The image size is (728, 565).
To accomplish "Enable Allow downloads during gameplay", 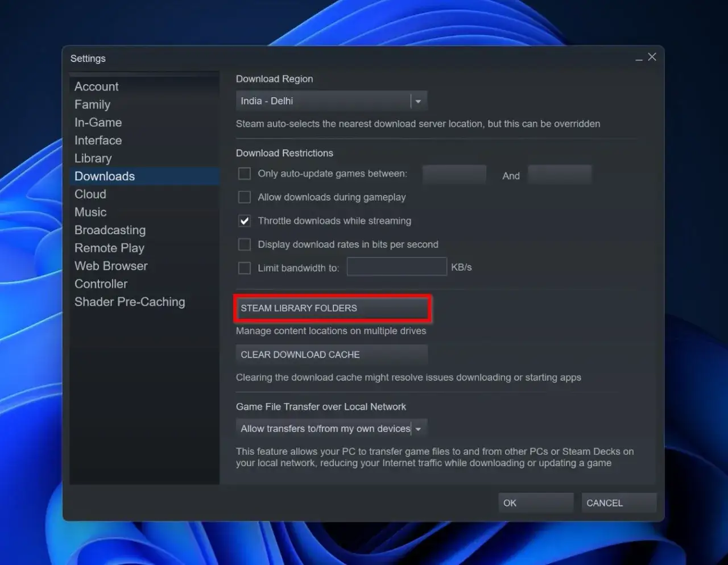I will (x=244, y=197).
